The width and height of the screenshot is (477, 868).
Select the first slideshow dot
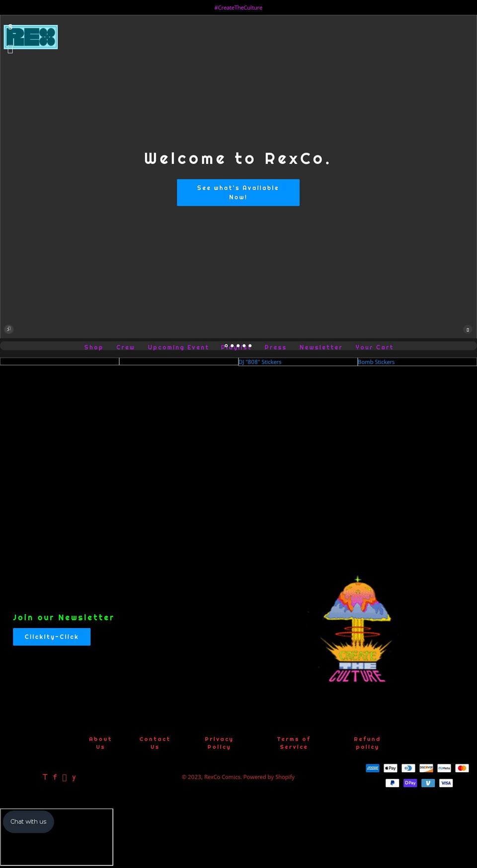coord(226,346)
